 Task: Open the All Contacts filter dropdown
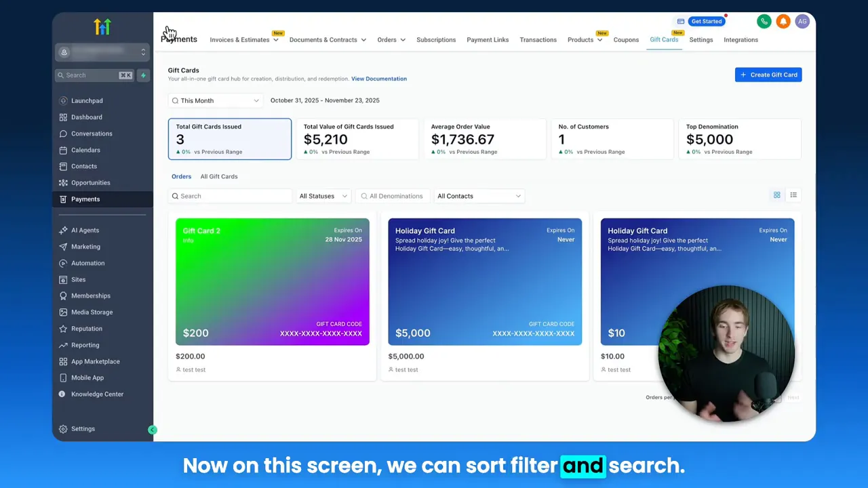point(479,196)
